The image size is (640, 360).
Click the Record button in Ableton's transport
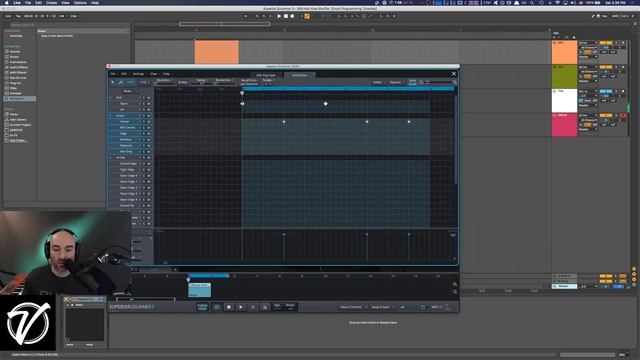click(x=292, y=16)
